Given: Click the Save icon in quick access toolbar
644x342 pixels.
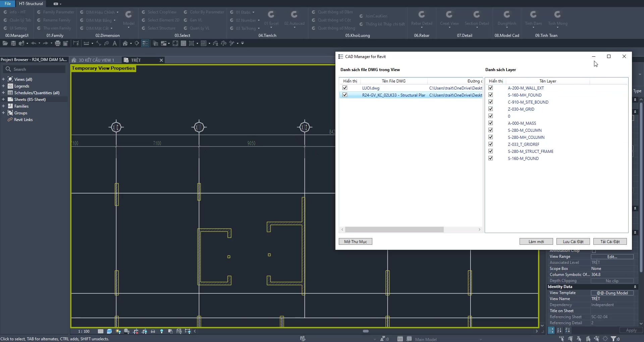Looking at the screenshot, I should click(x=13, y=43).
